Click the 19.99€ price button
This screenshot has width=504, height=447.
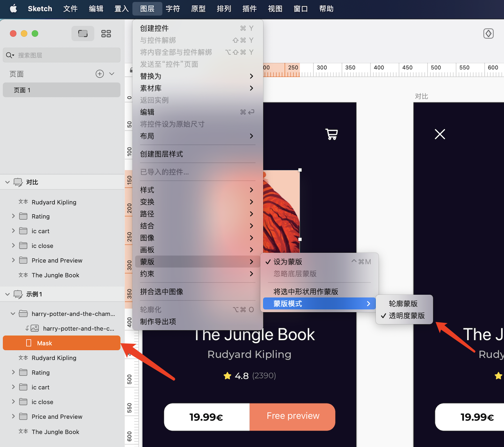pyautogui.click(x=206, y=417)
